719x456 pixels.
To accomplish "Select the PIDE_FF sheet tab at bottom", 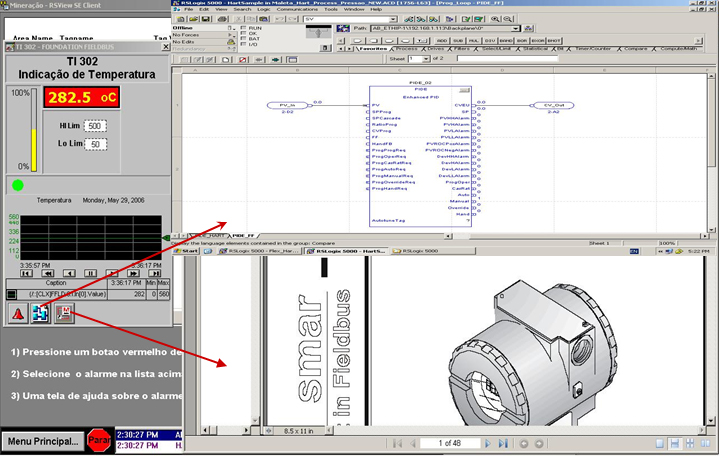I will tap(243, 235).
